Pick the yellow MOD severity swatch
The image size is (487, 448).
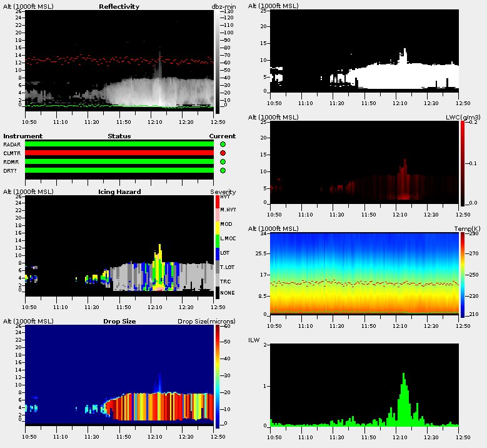click(217, 225)
